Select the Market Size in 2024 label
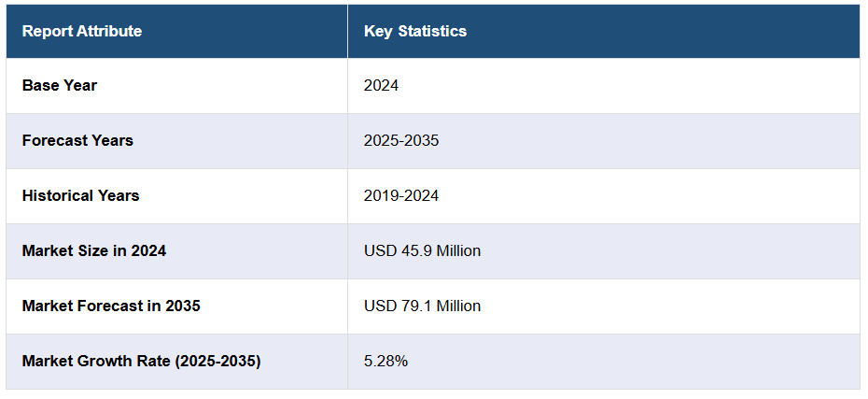 pyautogui.click(x=94, y=250)
